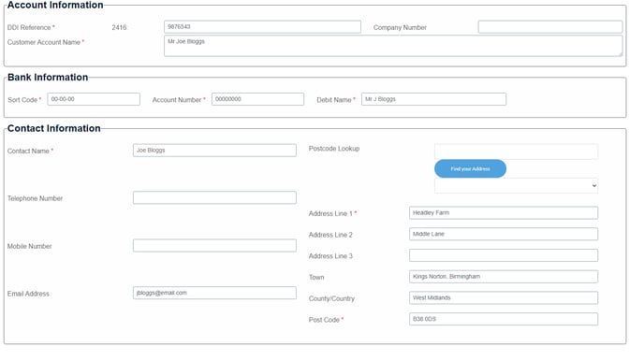Click the Find your Address button
Viewport: 644px width, 361px height.
[470, 168]
